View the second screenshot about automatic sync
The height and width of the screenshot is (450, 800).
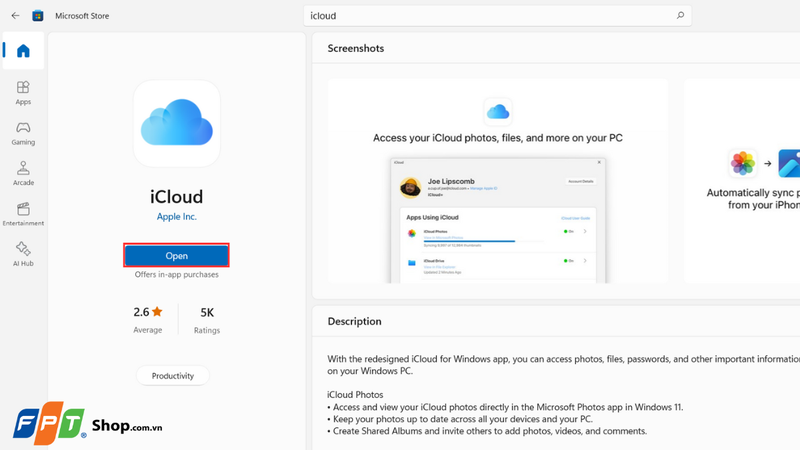[742, 181]
